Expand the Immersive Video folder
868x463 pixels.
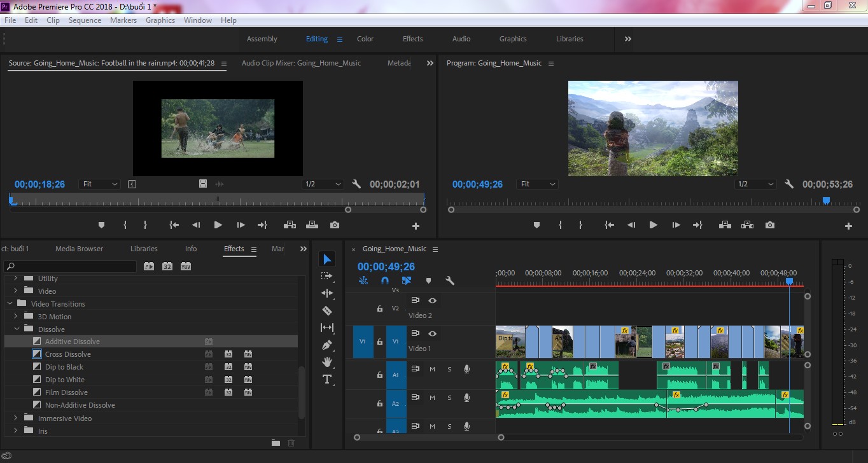(x=17, y=418)
